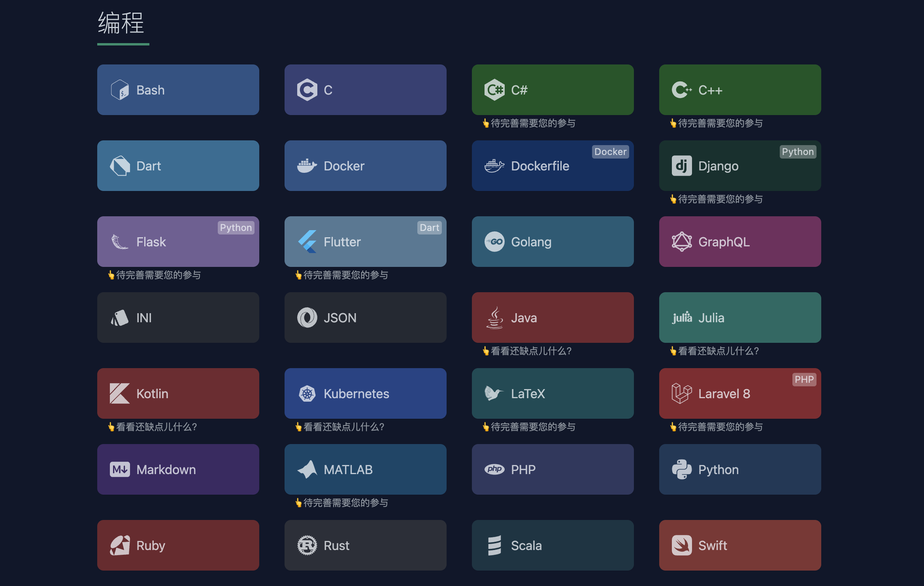Click the Markdown M-arrow icon
The height and width of the screenshot is (586, 924).
(x=120, y=469)
